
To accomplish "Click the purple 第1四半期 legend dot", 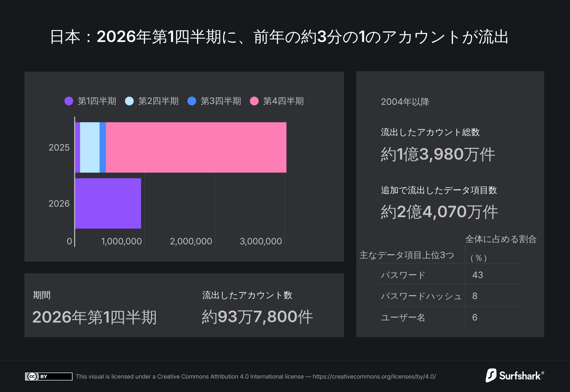I will tap(69, 101).
